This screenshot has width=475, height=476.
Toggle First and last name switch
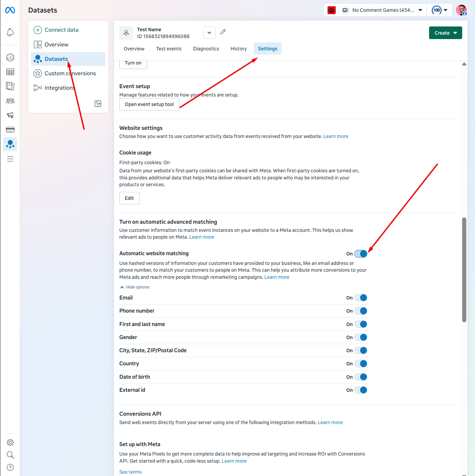tap(361, 324)
